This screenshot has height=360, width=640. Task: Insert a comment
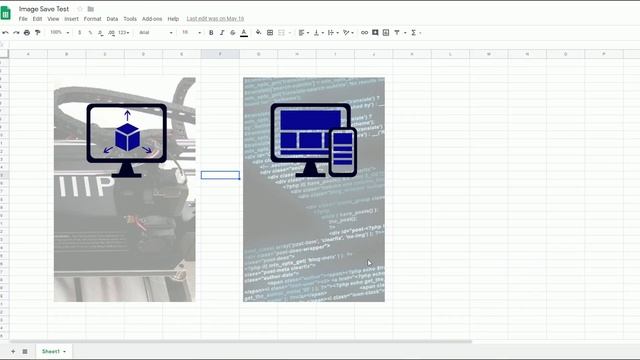(375, 33)
